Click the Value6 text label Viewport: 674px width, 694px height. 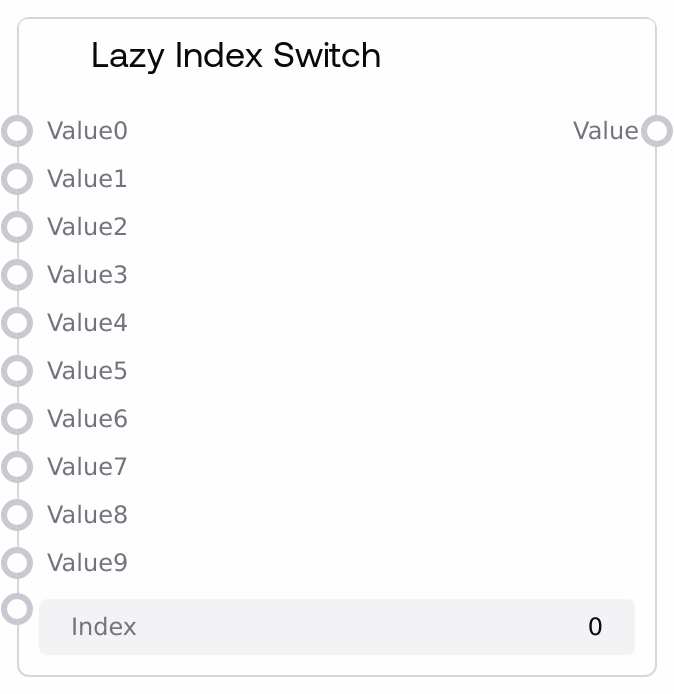point(87,419)
